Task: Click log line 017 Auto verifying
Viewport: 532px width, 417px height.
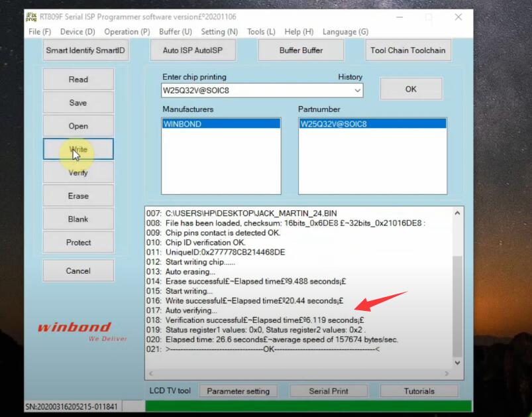Action: 191,310
